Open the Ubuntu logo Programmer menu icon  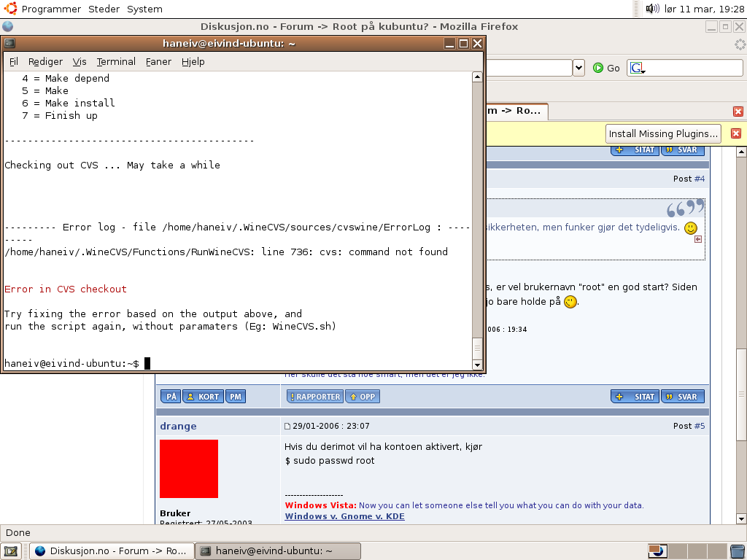tap(10, 8)
